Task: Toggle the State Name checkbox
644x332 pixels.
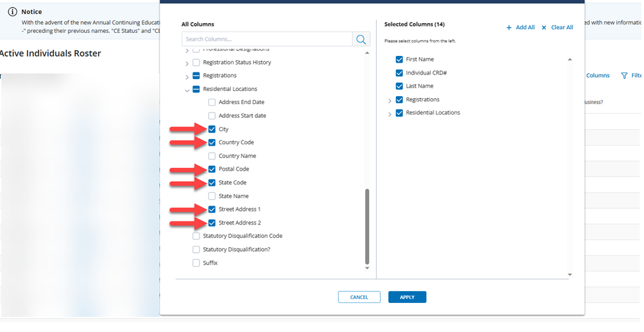Action: 212,196
